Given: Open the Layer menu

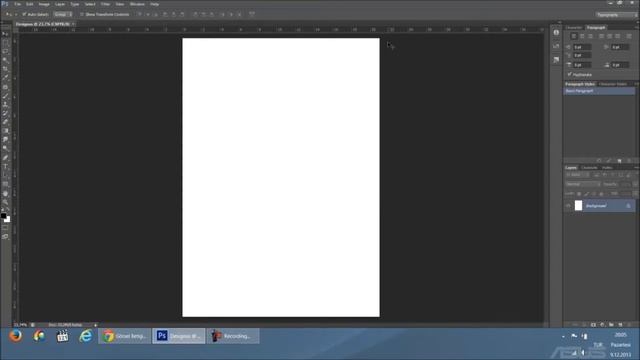Looking at the screenshot, I should point(60,4).
